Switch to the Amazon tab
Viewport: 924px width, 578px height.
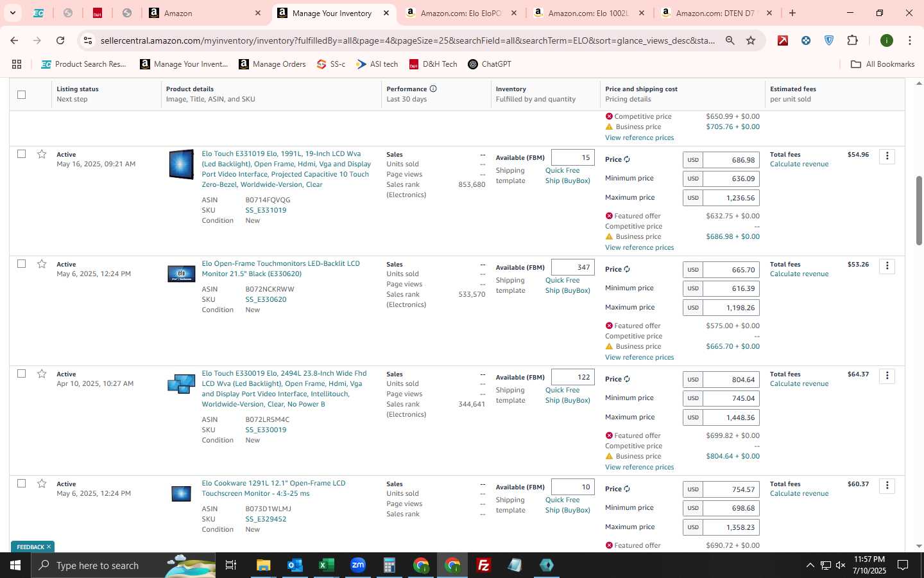[205, 13]
